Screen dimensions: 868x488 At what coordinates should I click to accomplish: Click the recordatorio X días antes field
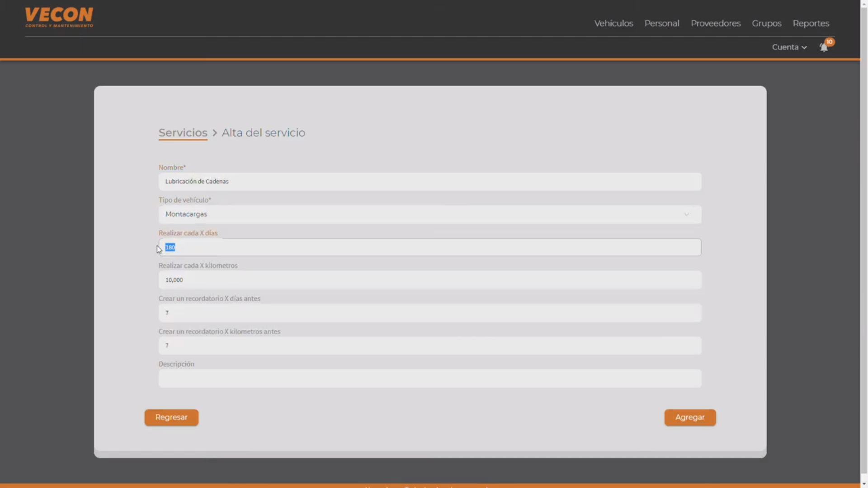click(x=429, y=313)
